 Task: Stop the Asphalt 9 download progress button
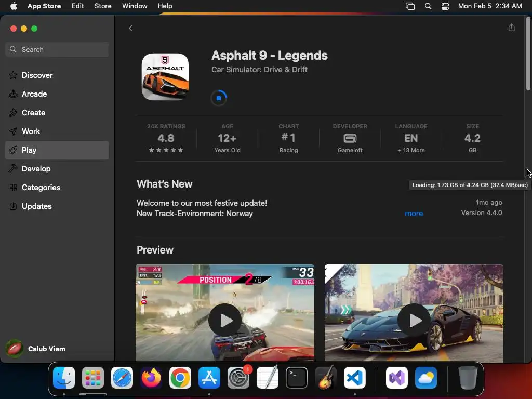[219, 98]
